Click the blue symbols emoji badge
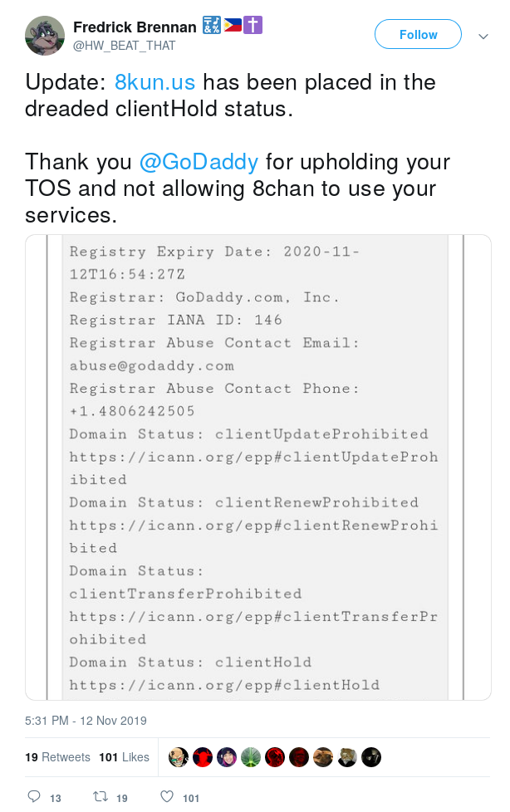Screen dimensions: 510x812 [x=212, y=25]
